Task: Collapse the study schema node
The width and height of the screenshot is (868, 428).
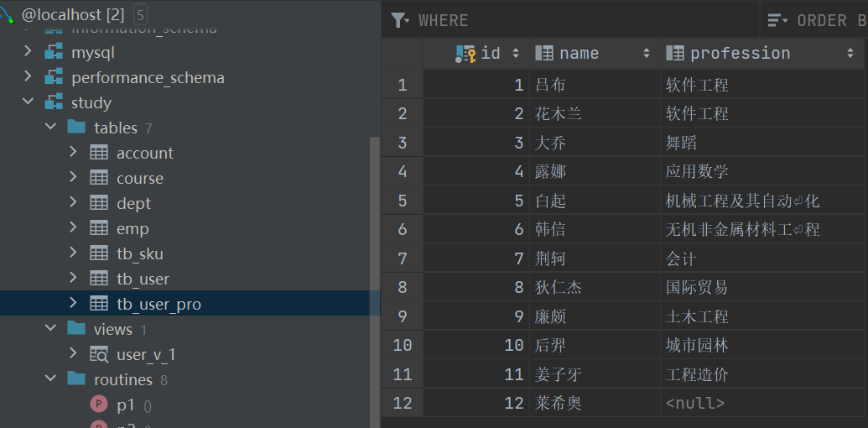Action: (x=28, y=102)
